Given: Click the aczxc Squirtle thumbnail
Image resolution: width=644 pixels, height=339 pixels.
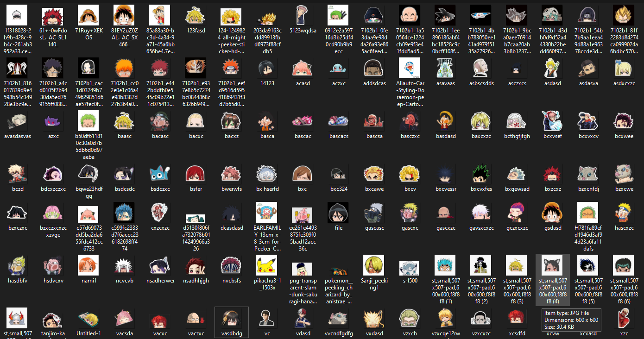Looking at the screenshot, I should [338, 68].
